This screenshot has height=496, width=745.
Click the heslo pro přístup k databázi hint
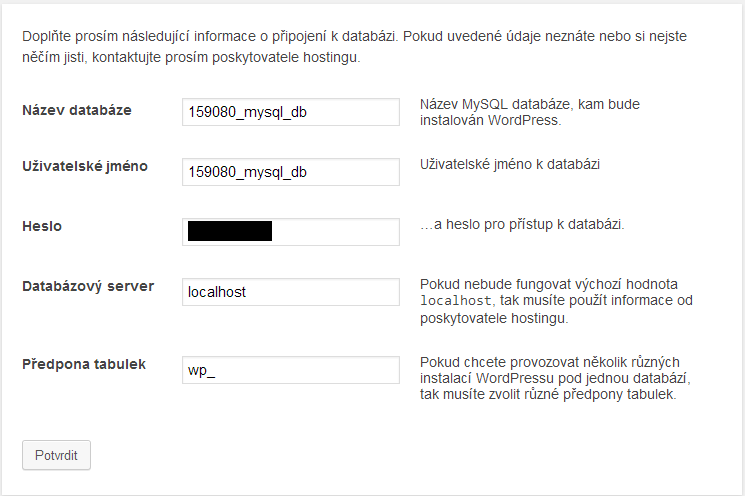click(522, 224)
